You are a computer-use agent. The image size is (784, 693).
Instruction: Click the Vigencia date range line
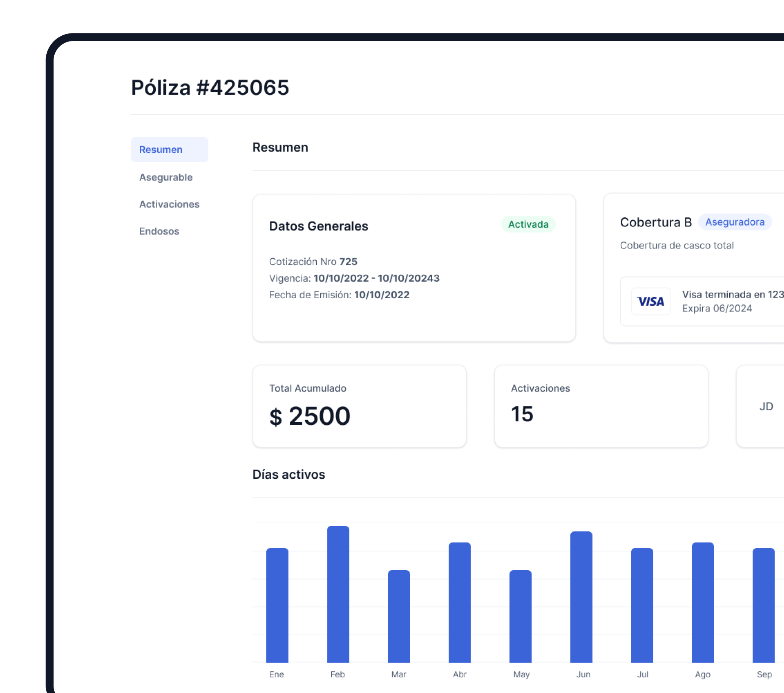click(354, 278)
